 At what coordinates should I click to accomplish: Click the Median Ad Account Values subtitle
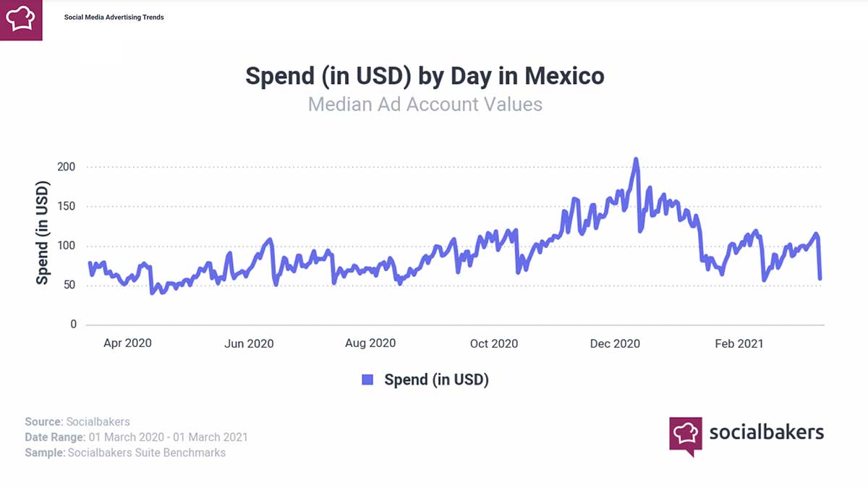click(425, 104)
